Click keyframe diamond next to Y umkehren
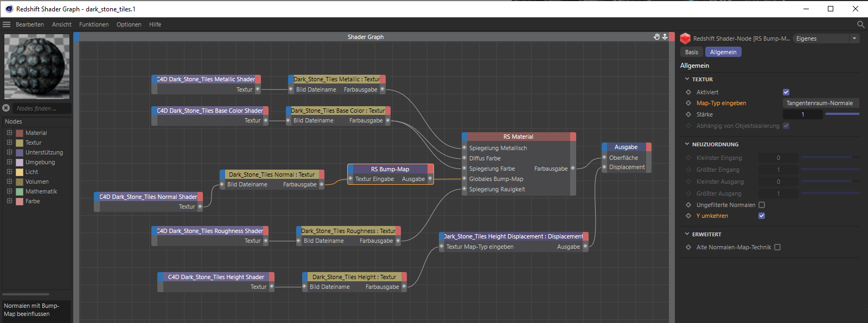This screenshot has width=868, height=323. (x=688, y=216)
